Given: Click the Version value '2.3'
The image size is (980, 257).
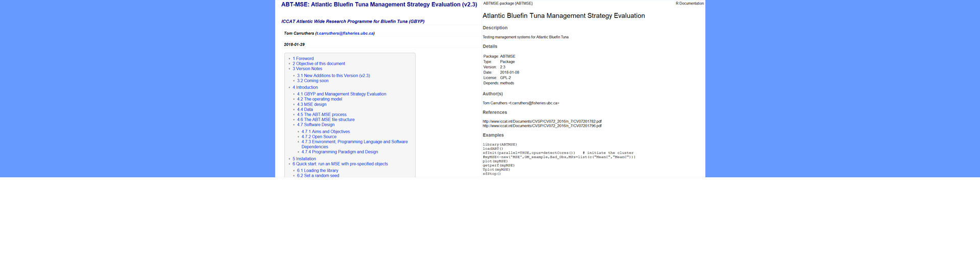Looking at the screenshot, I should pos(503,67).
